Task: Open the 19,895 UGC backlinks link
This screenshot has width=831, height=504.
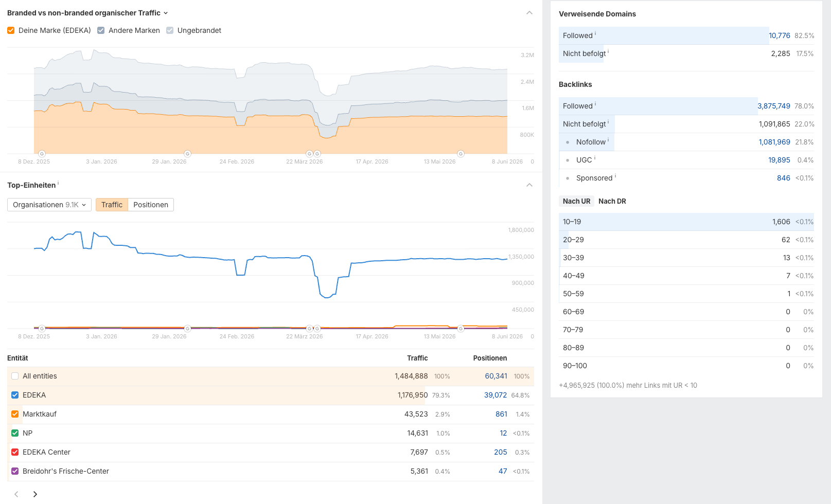Action: click(x=779, y=160)
